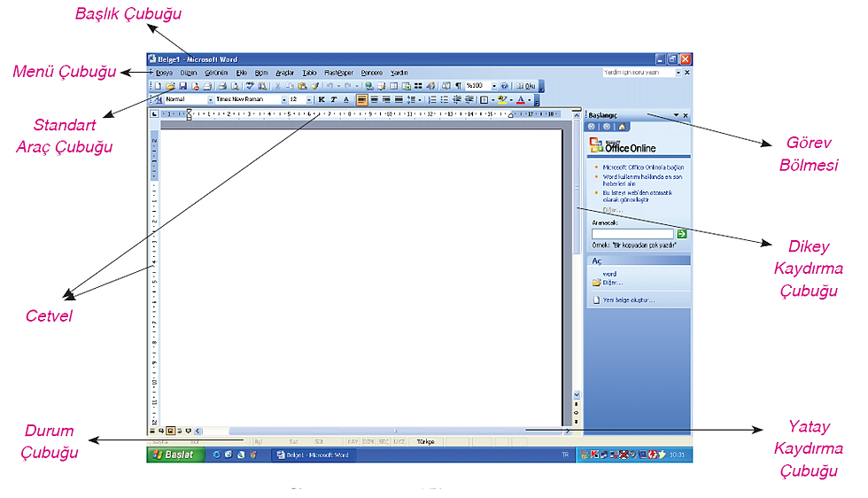This screenshot has width=868, height=498.
Task: Click the Aranacak search field in task pane
Action: click(x=632, y=234)
